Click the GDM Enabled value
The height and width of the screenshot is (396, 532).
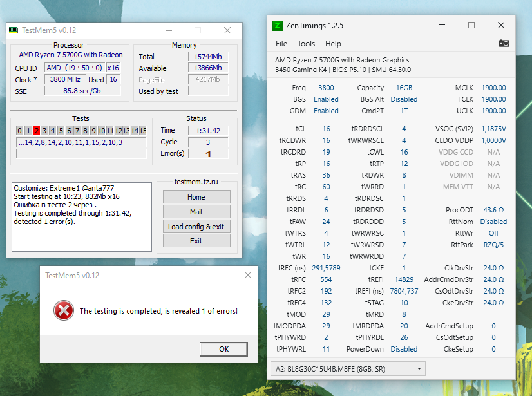(326, 111)
